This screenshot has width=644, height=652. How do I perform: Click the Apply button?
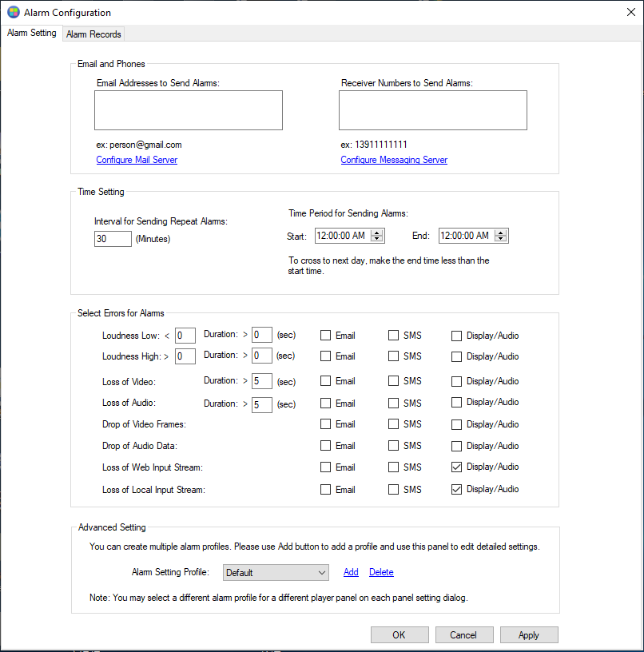pos(529,635)
